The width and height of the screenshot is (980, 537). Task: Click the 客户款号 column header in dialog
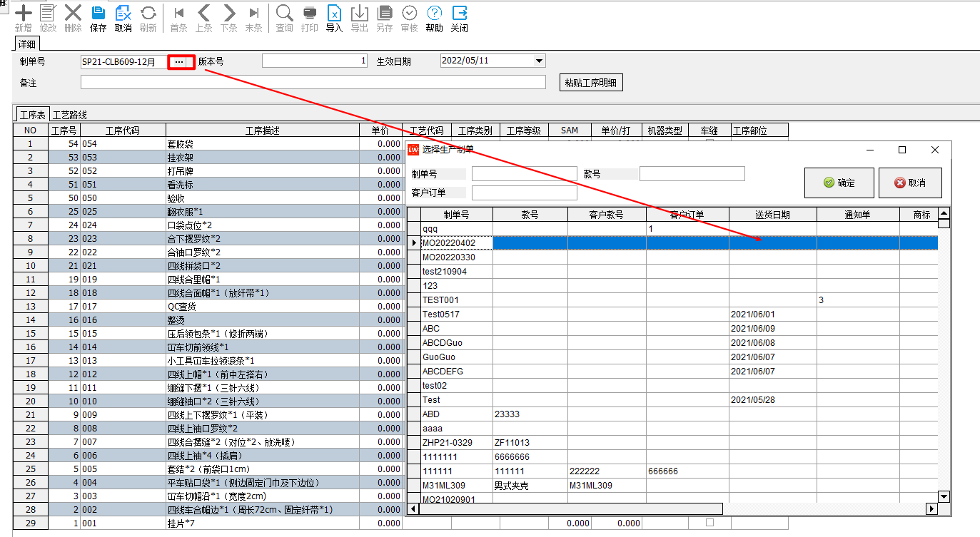[607, 215]
